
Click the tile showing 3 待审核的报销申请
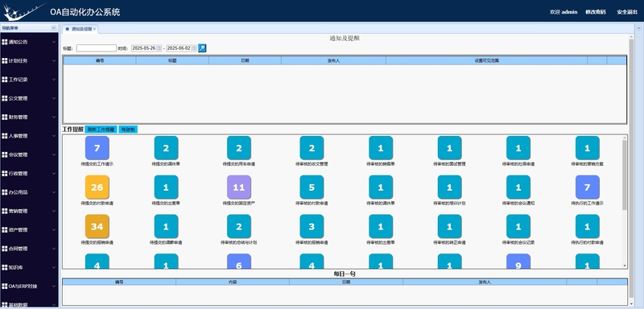point(312,226)
